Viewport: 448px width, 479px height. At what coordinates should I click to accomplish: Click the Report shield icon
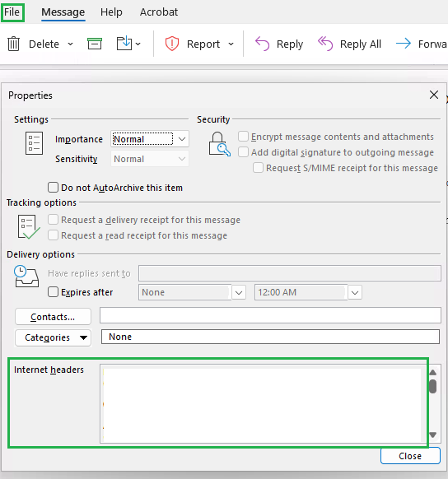172,44
